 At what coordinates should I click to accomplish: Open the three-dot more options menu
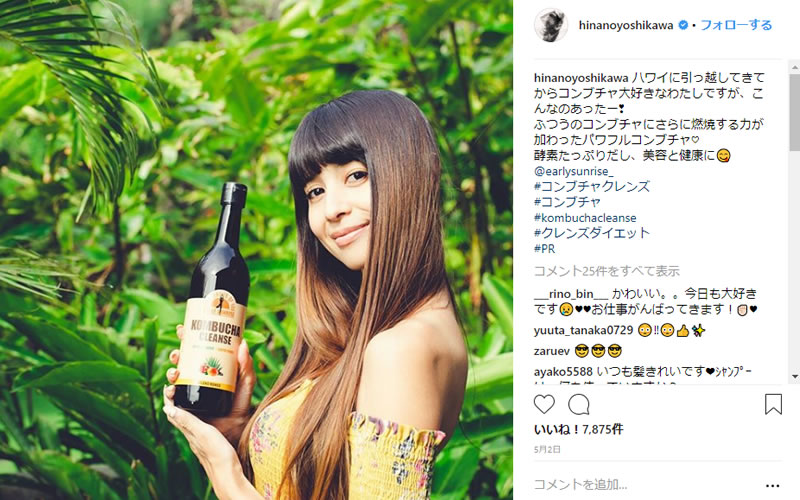[x=772, y=485]
